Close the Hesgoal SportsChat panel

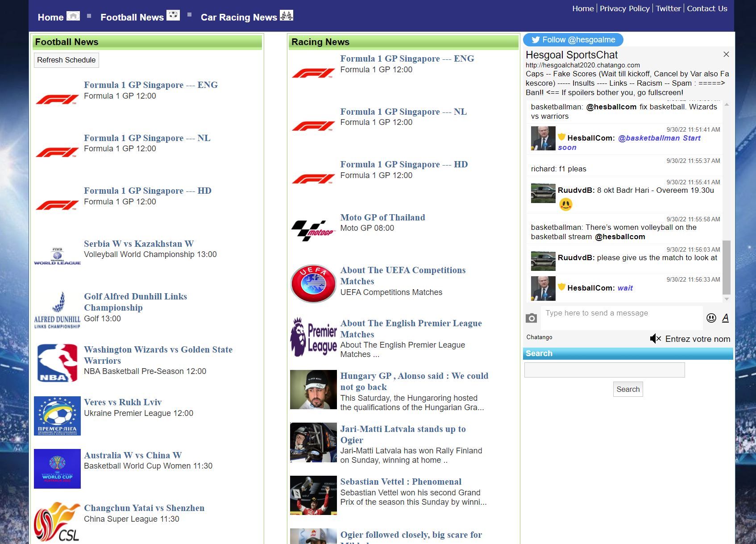pos(726,54)
